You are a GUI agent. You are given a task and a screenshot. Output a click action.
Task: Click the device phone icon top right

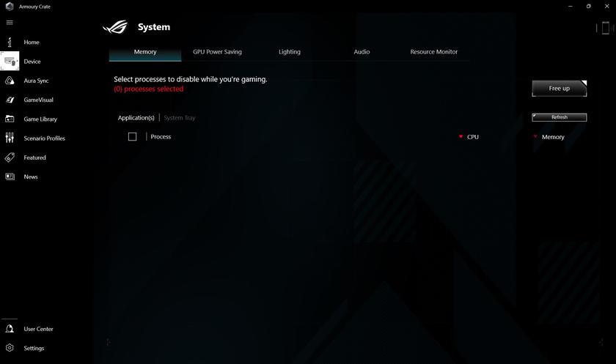(x=606, y=28)
